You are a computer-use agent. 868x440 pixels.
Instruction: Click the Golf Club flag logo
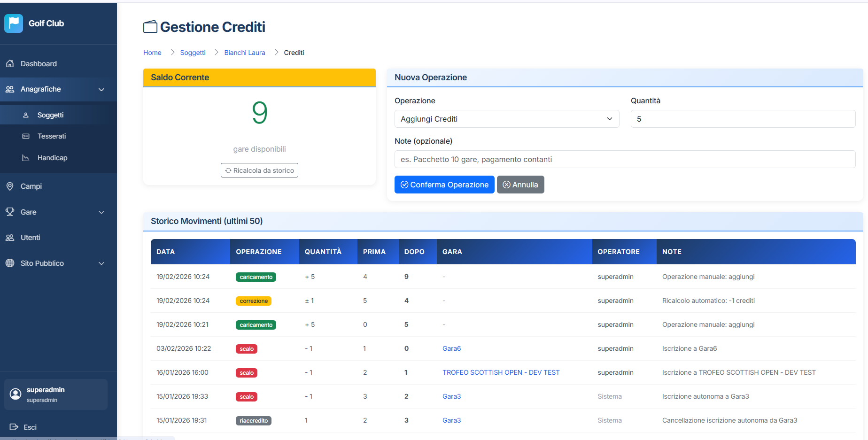14,23
